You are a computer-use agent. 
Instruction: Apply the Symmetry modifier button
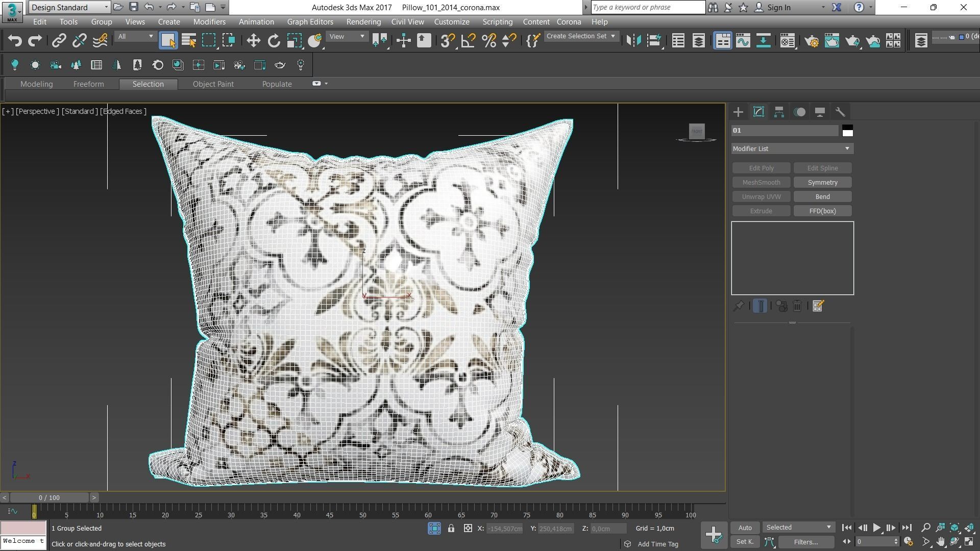[x=822, y=183]
